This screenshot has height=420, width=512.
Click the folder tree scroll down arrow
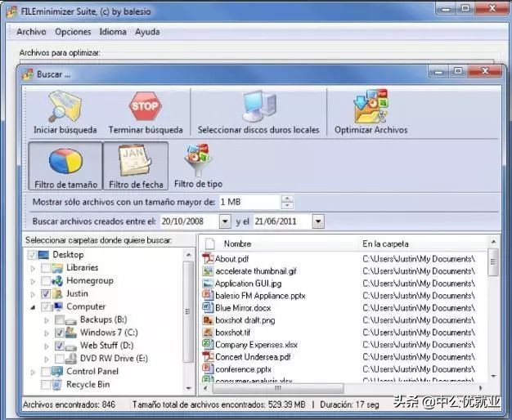(188, 388)
